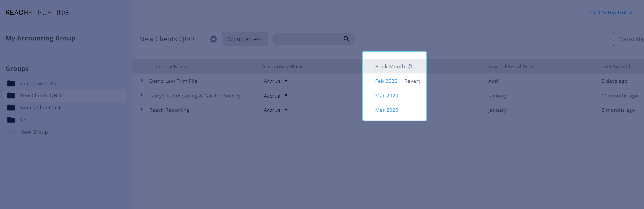Click the Last Synced column header
The height and width of the screenshot is (209, 644).
point(615,66)
